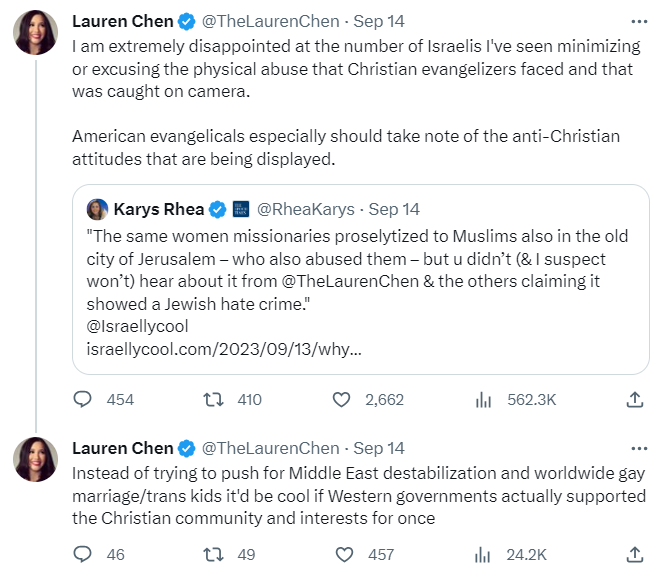Repost the second tweet with 49 reposts
667x578 pixels.
tap(212, 553)
